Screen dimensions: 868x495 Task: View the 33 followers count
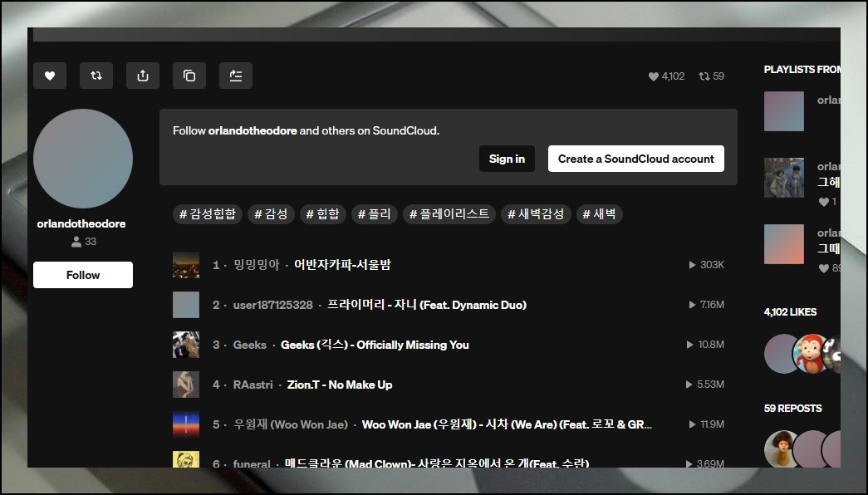(x=84, y=242)
